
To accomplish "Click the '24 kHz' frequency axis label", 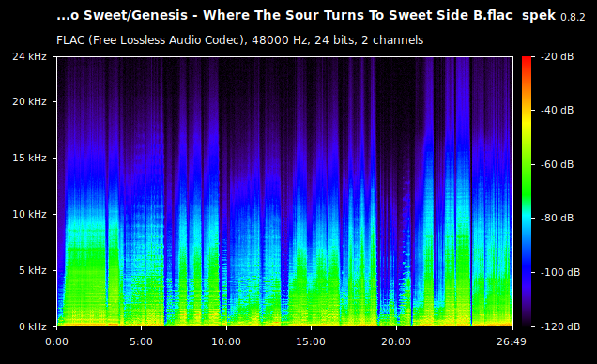I will (29, 56).
